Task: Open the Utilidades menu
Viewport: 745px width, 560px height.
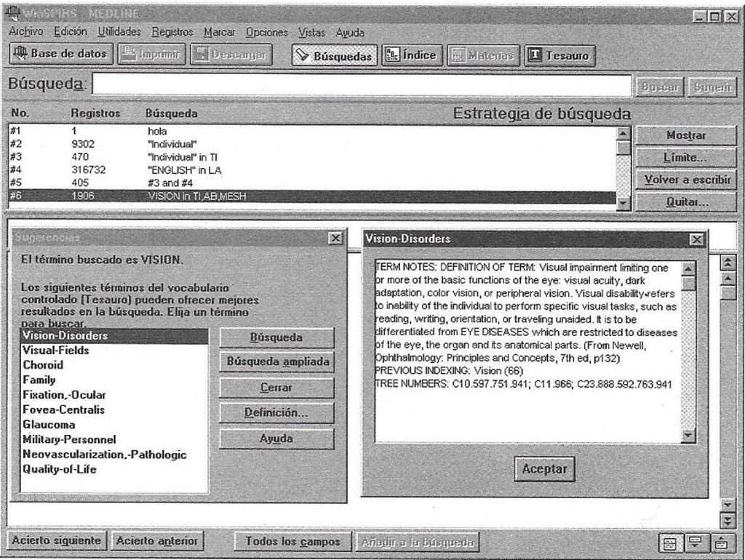Action: (119, 32)
